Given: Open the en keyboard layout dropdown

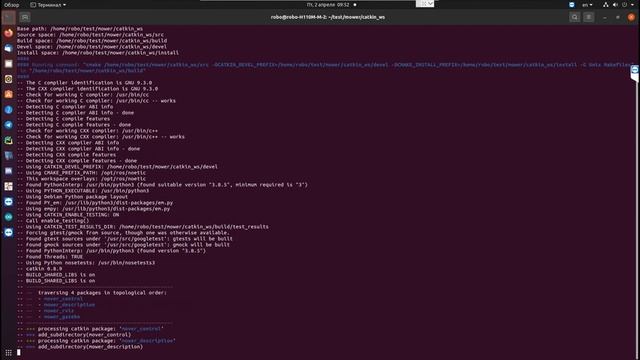Looking at the screenshot, I should 587,4.
